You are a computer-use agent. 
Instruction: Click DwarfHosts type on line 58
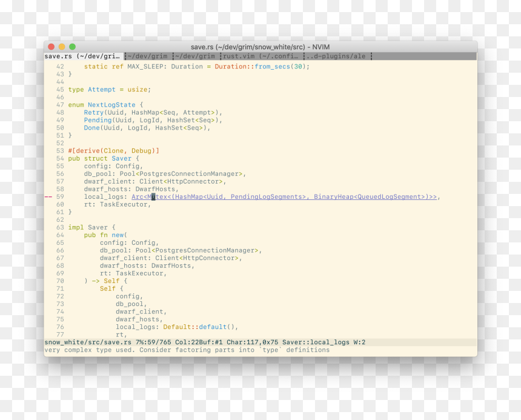pyautogui.click(x=155, y=189)
